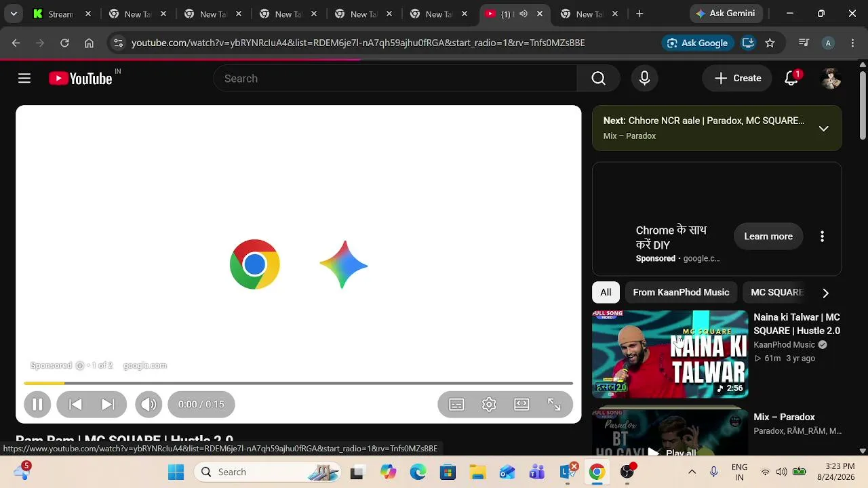The width and height of the screenshot is (868, 488).
Task: Skip to previous video in player
Action: (75, 405)
